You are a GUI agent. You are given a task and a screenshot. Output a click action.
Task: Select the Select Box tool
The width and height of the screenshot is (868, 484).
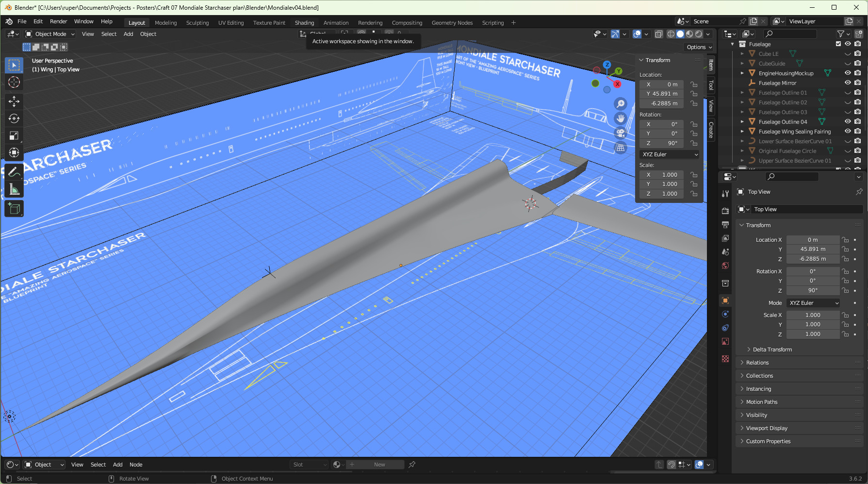pos(14,65)
